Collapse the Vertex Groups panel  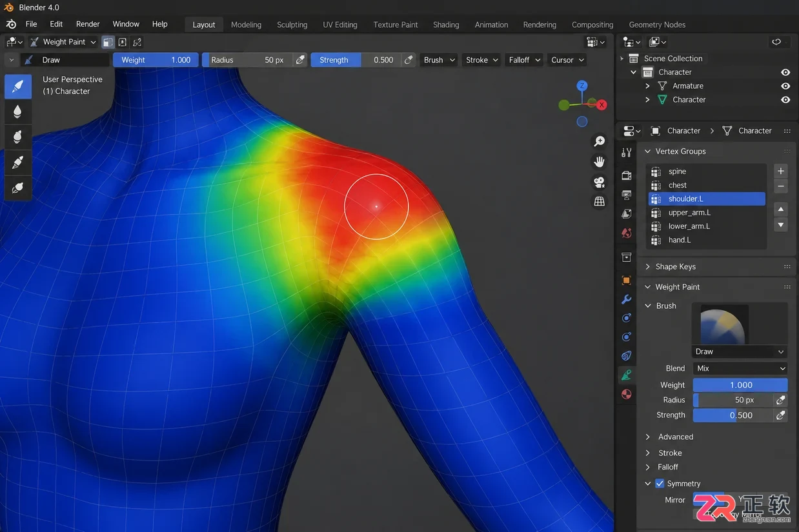click(649, 151)
